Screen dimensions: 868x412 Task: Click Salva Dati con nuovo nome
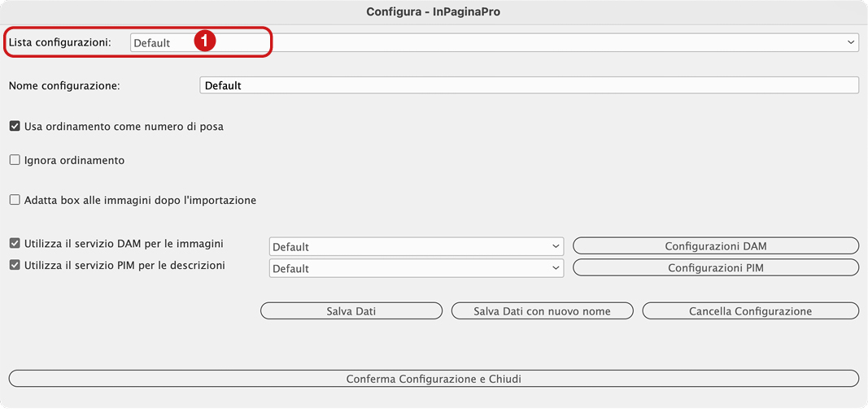pyautogui.click(x=542, y=311)
